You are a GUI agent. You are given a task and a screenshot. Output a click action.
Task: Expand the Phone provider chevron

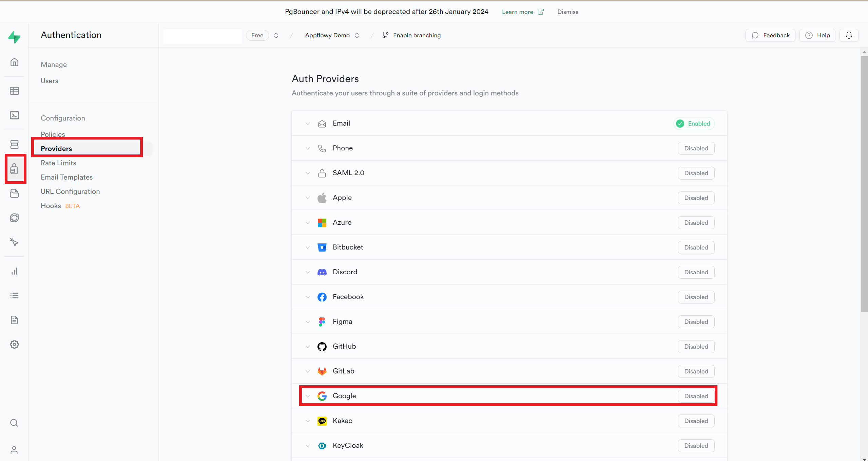pos(308,148)
